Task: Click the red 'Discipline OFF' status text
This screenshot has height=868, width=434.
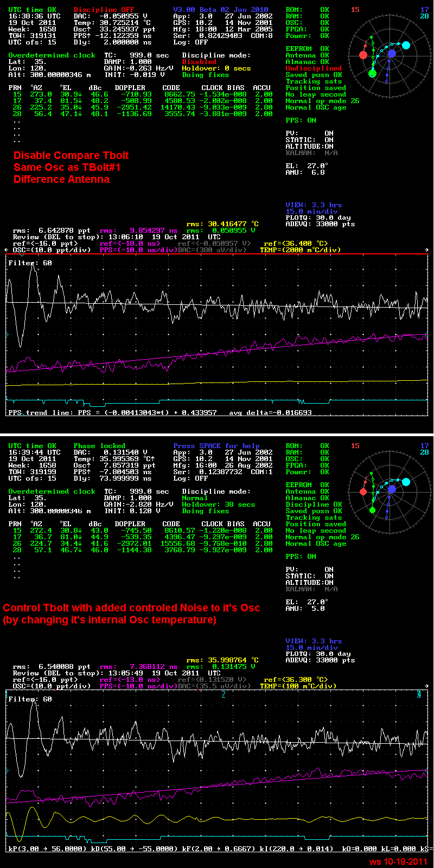Action: point(104,10)
